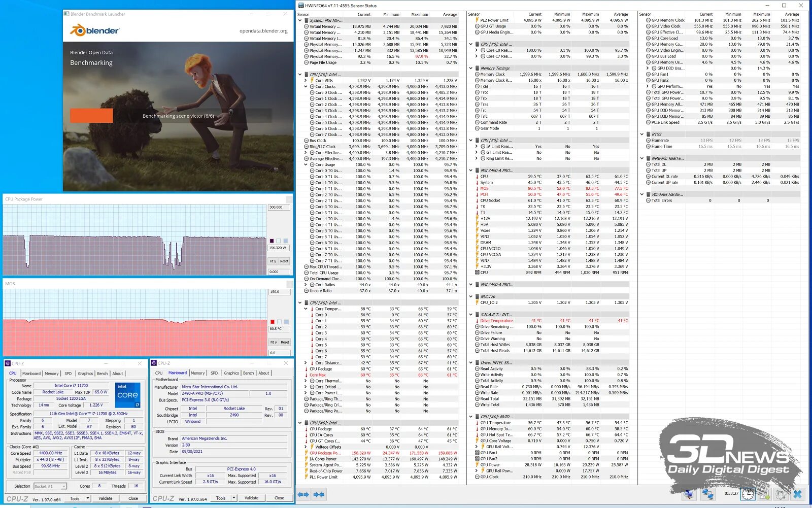This screenshot has width=812, height=508.
Task: Collapse the Windows Hardw... group
Action: pyautogui.click(x=642, y=194)
